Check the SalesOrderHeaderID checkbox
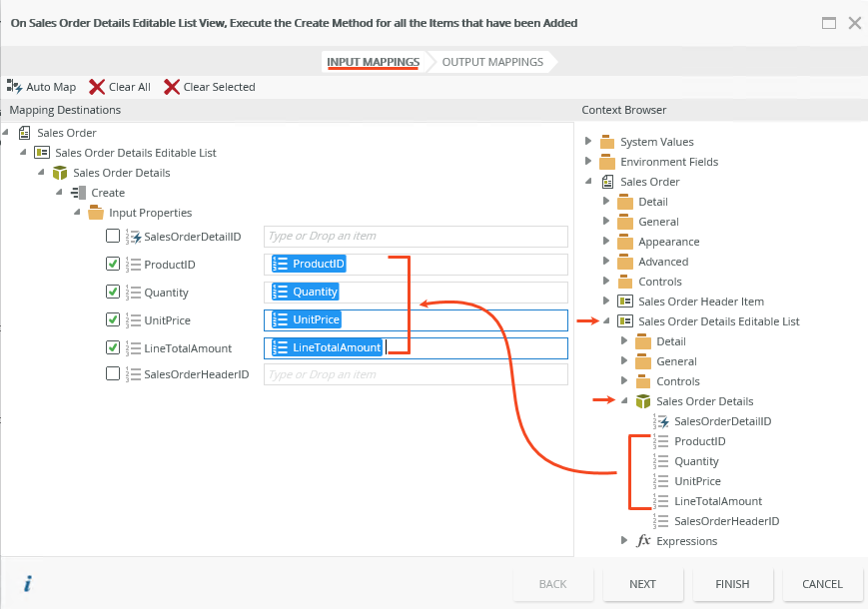 [x=113, y=374]
